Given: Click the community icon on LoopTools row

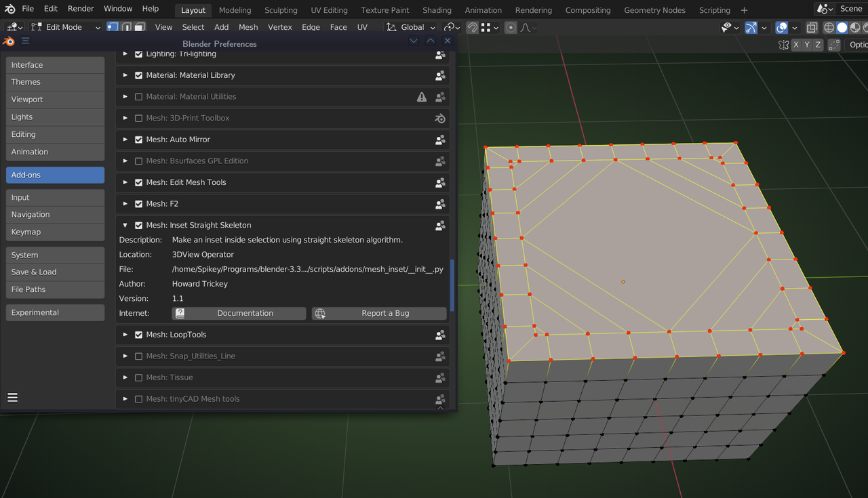Looking at the screenshot, I should tap(440, 335).
